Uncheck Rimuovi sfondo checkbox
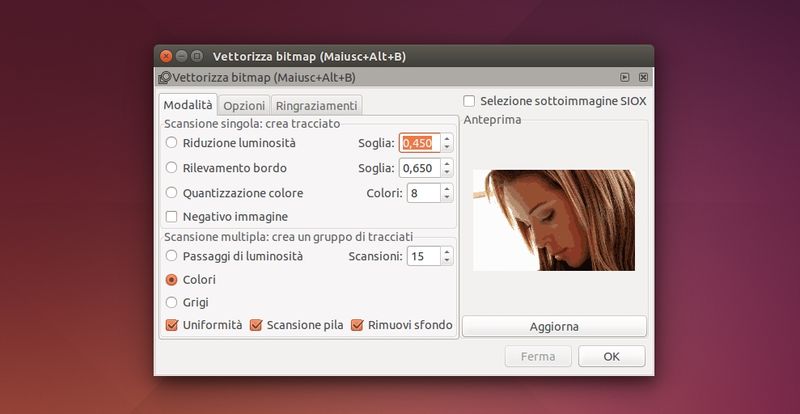The height and width of the screenshot is (414, 800). 357,325
